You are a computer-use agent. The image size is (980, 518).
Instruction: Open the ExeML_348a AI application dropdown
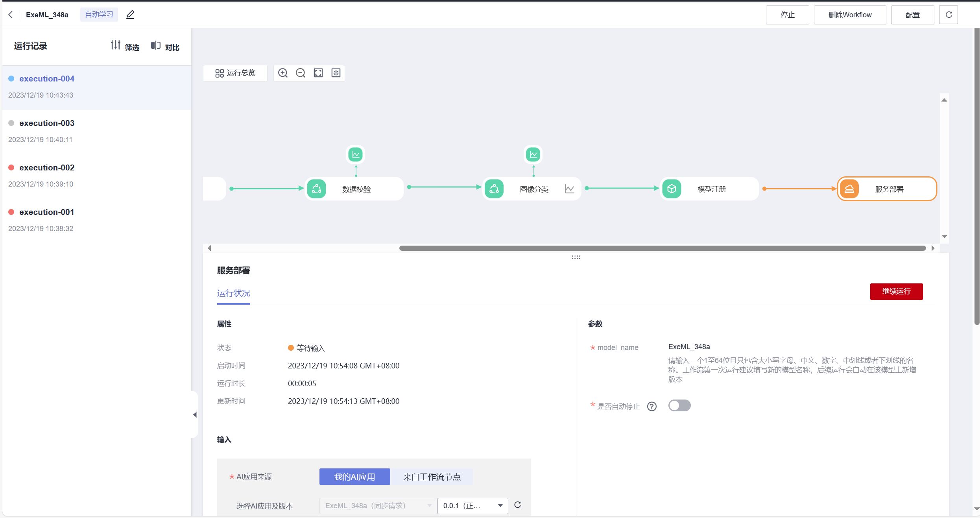click(378, 506)
